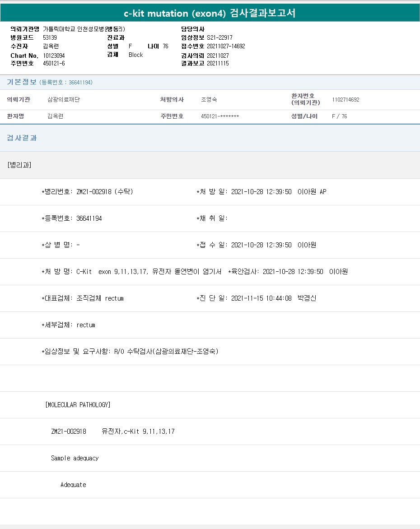Click patient number 1102714692
420x529 pixels.
point(346,99)
